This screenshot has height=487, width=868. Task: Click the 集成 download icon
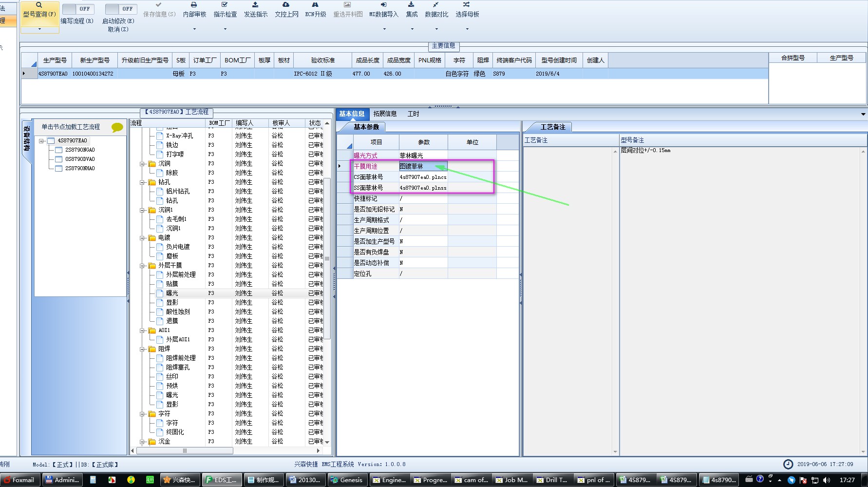[x=411, y=5]
